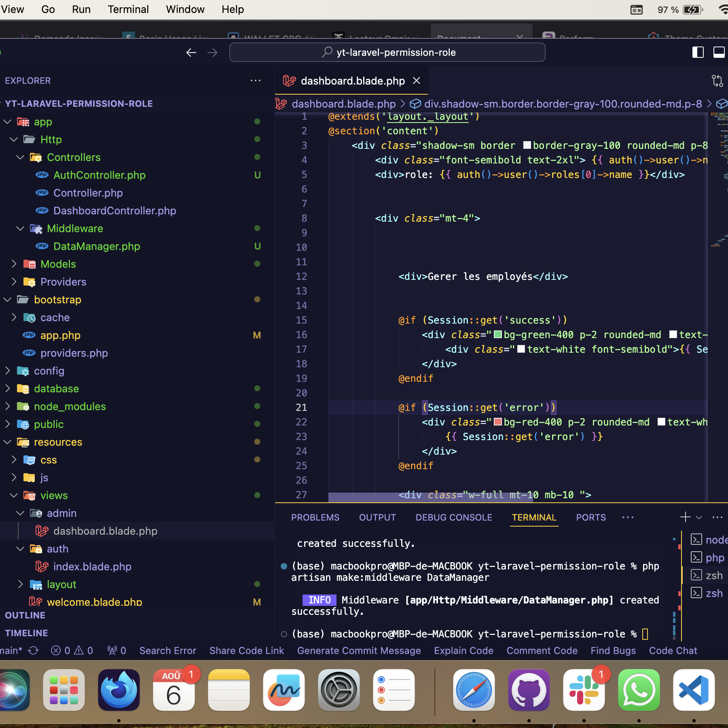This screenshot has width=728, height=728.
Task: Open the new terminal profile dropdown arrow
Action: pyautogui.click(x=698, y=517)
